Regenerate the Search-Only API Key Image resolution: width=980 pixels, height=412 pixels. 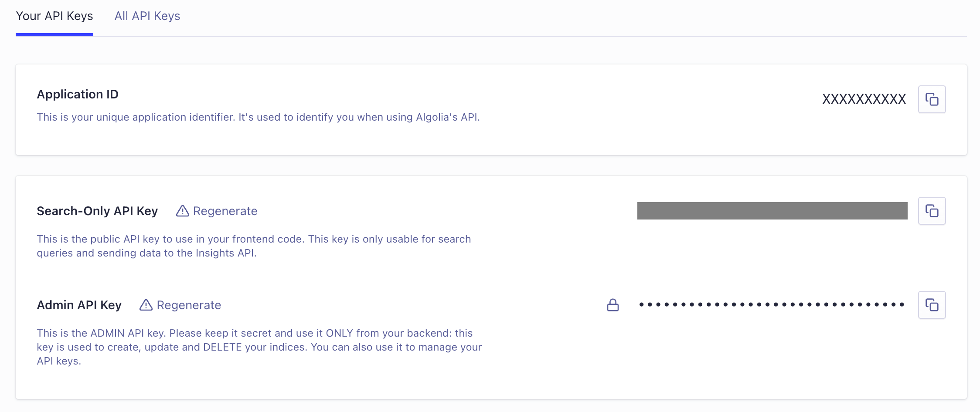click(x=225, y=210)
